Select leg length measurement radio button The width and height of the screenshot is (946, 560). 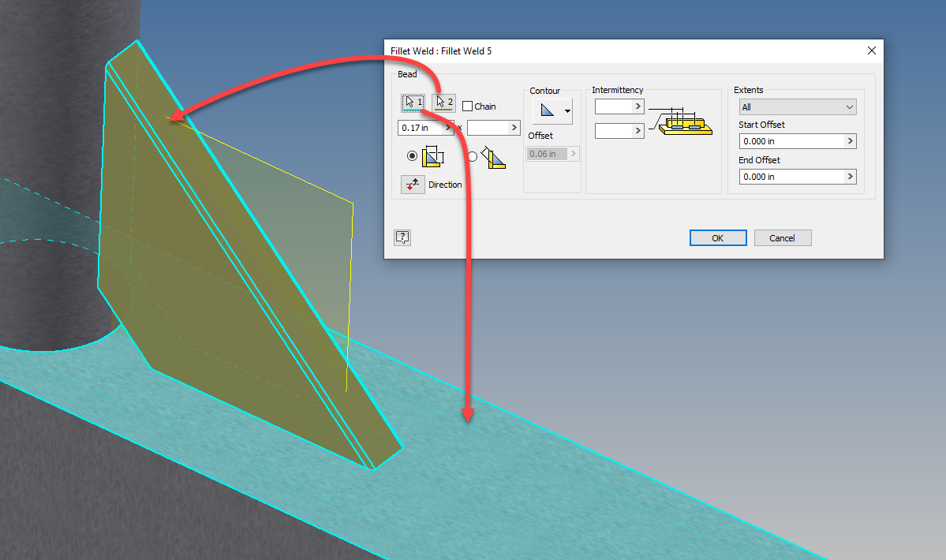(412, 156)
